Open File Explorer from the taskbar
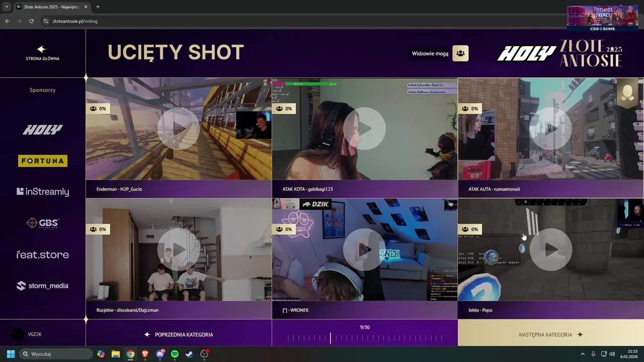 click(115, 354)
